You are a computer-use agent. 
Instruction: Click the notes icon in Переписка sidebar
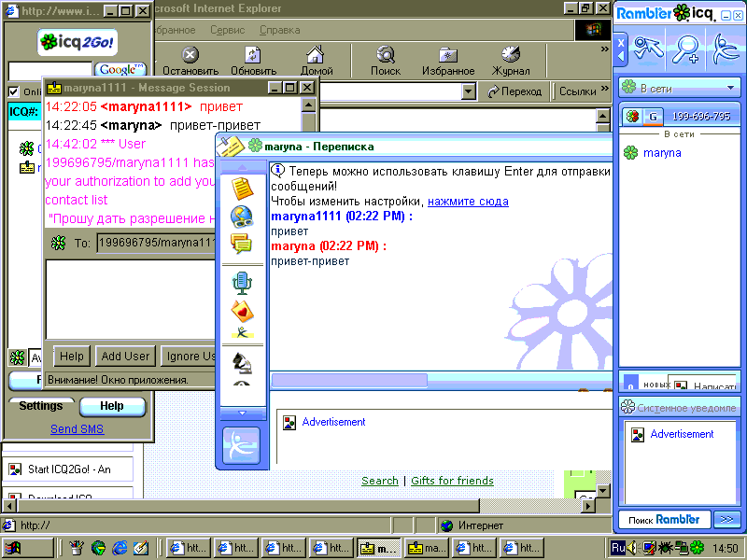click(x=242, y=189)
